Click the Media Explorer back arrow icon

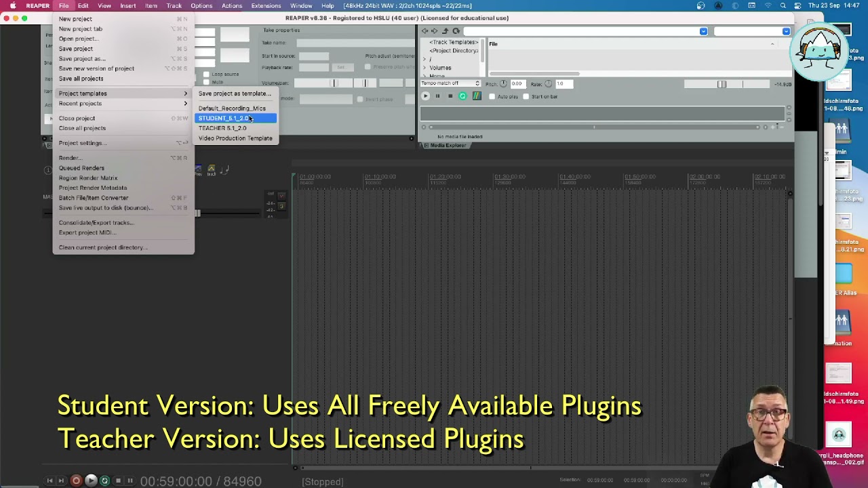click(425, 31)
